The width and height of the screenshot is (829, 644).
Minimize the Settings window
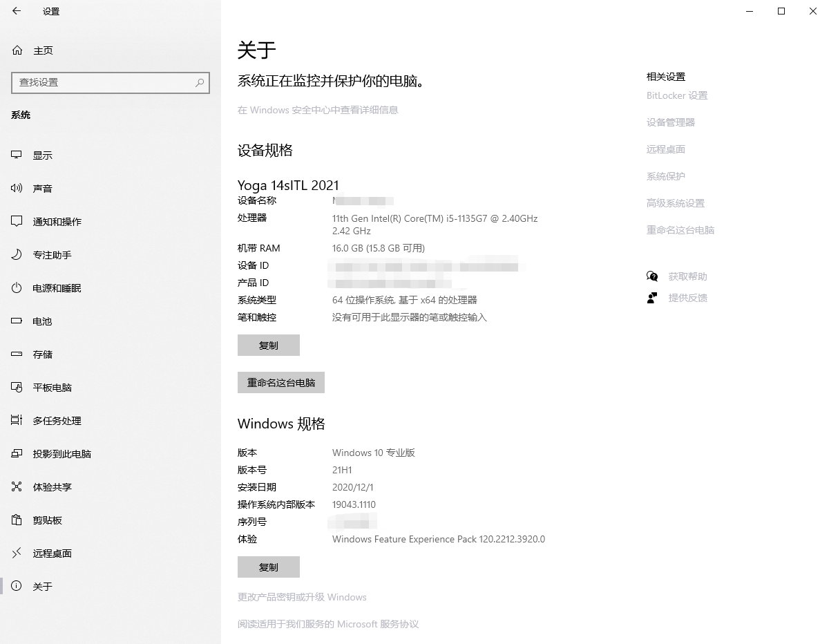click(x=750, y=11)
